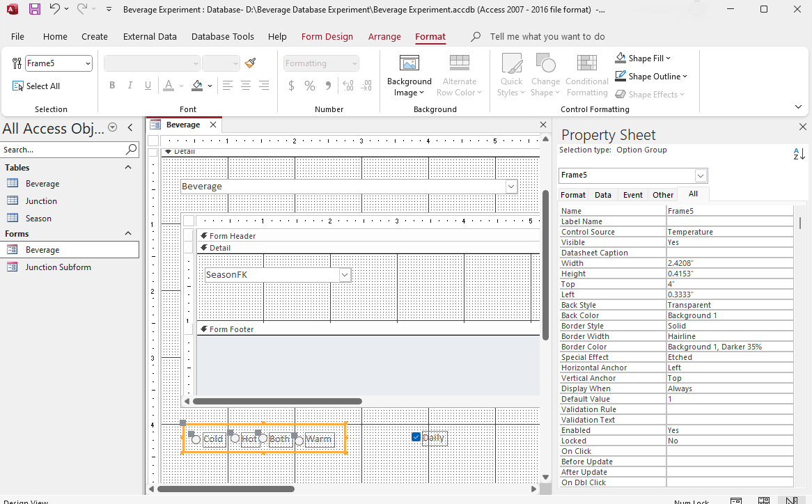Image resolution: width=812 pixels, height=504 pixels.
Task: Sort properties with the A-Z icon
Action: tap(799, 154)
